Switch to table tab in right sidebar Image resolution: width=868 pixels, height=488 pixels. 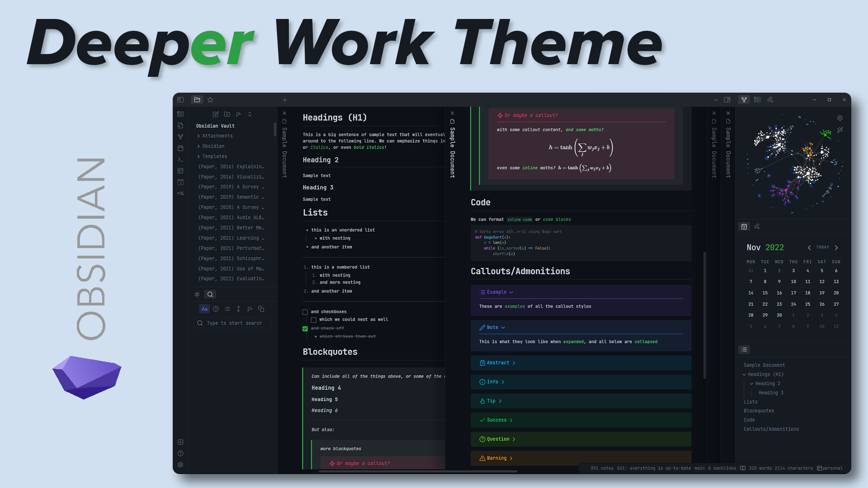coord(757,100)
